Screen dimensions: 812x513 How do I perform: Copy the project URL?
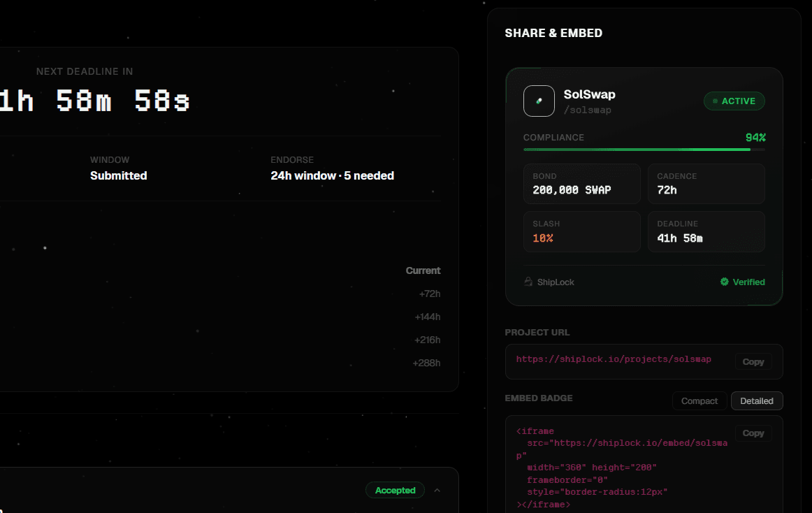(753, 361)
